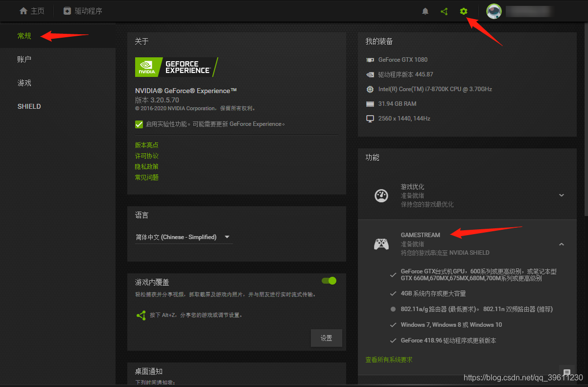The image size is (588, 387).
Task: Open settings via the green gear icon
Action: point(464,11)
